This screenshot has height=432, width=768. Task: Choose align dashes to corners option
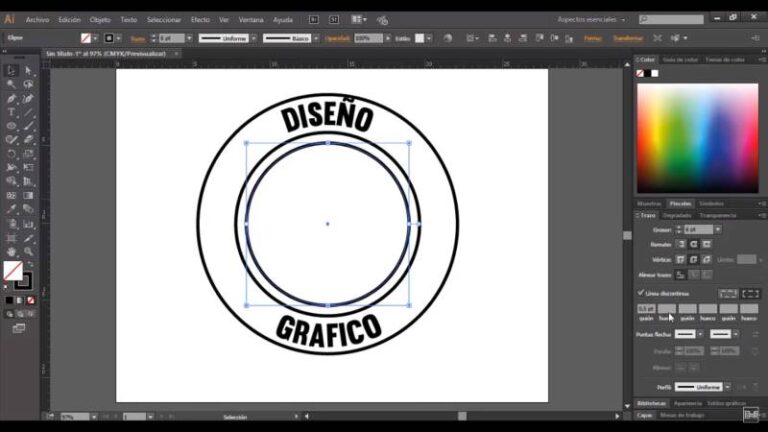point(750,293)
